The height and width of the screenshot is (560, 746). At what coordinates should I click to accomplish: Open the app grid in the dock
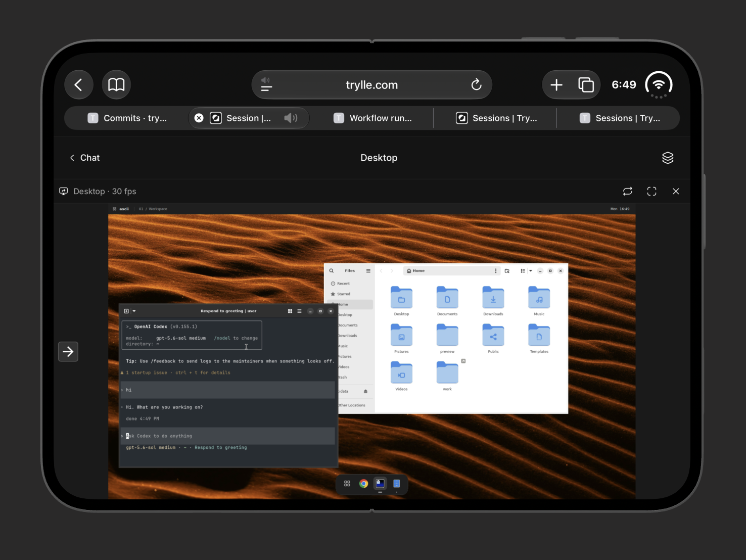coord(347,484)
